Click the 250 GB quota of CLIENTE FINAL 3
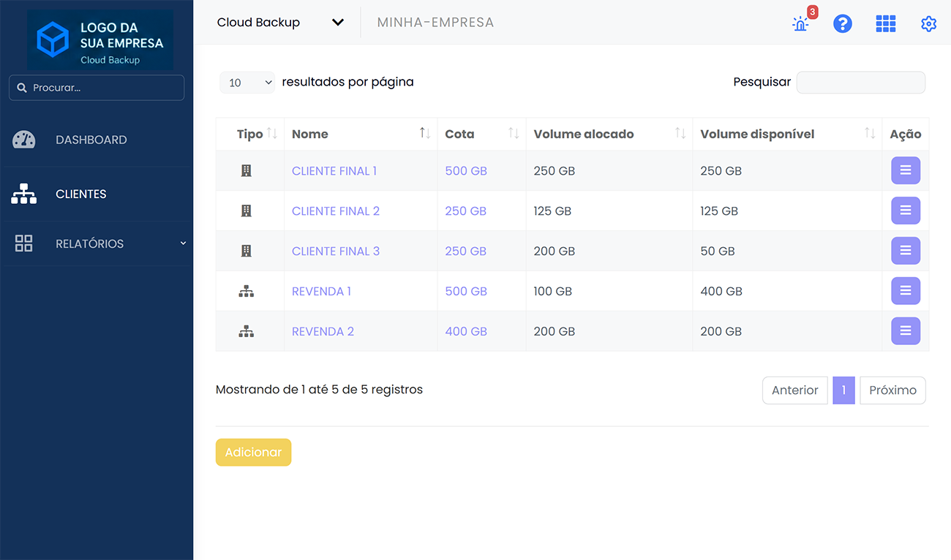The image size is (951, 560). [x=466, y=251]
